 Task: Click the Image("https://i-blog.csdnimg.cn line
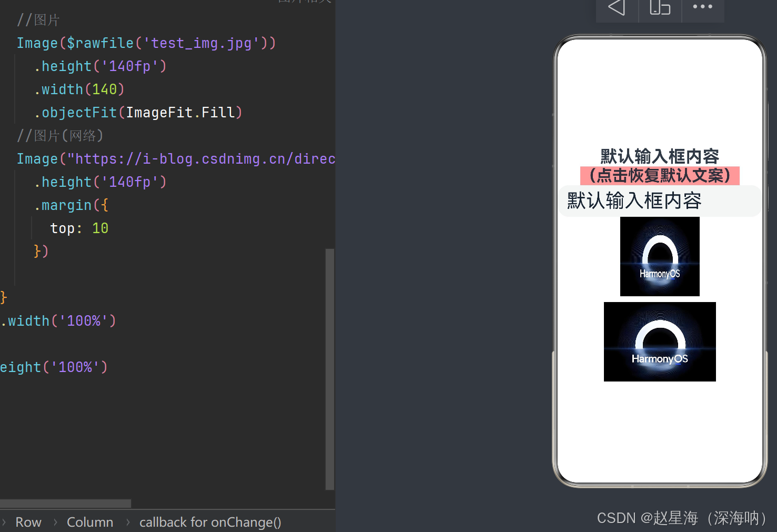click(x=176, y=159)
